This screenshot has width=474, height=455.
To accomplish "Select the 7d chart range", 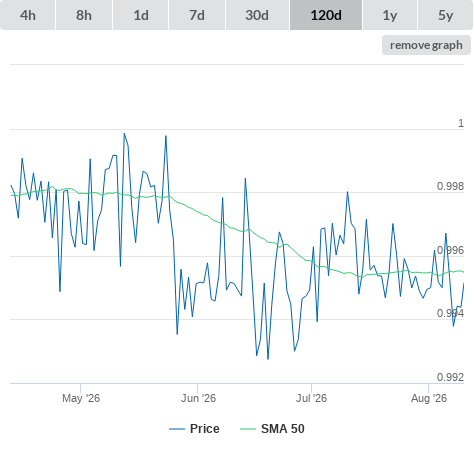I will tap(197, 15).
